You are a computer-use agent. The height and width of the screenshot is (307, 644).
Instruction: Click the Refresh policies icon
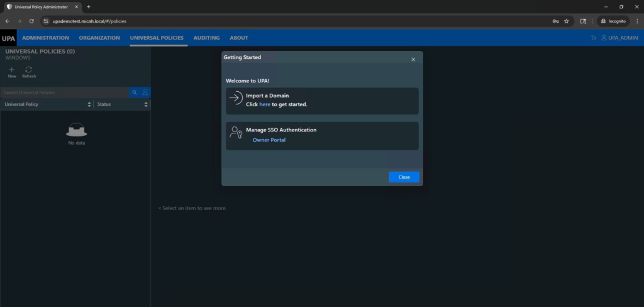point(29,70)
